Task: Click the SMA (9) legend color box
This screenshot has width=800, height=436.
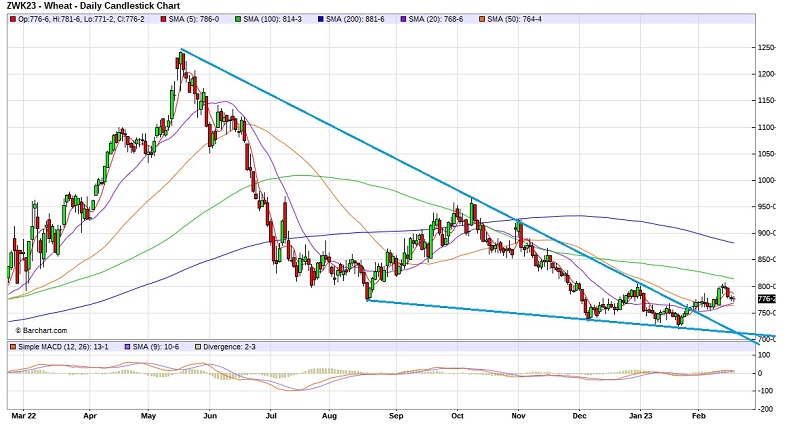Action: (x=126, y=346)
